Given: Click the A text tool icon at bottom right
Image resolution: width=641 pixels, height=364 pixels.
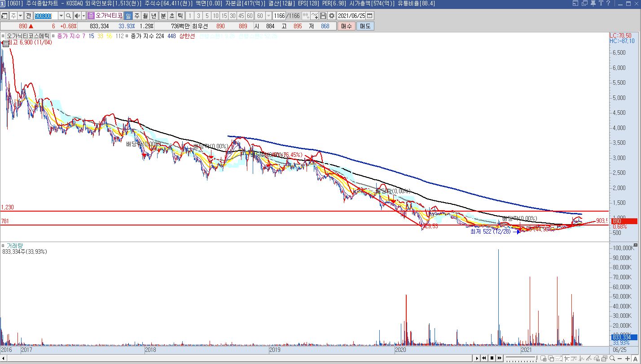Looking at the screenshot, I should tap(635, 358).
